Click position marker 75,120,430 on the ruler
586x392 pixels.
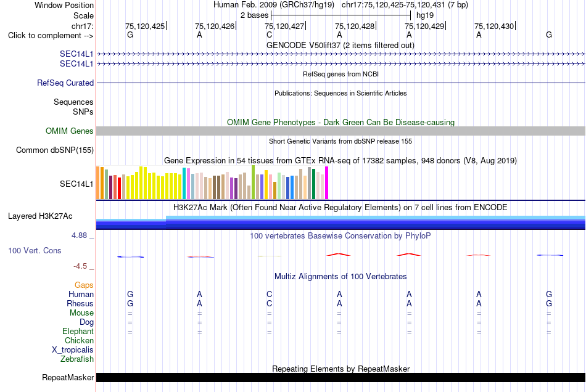pos(494,26)
